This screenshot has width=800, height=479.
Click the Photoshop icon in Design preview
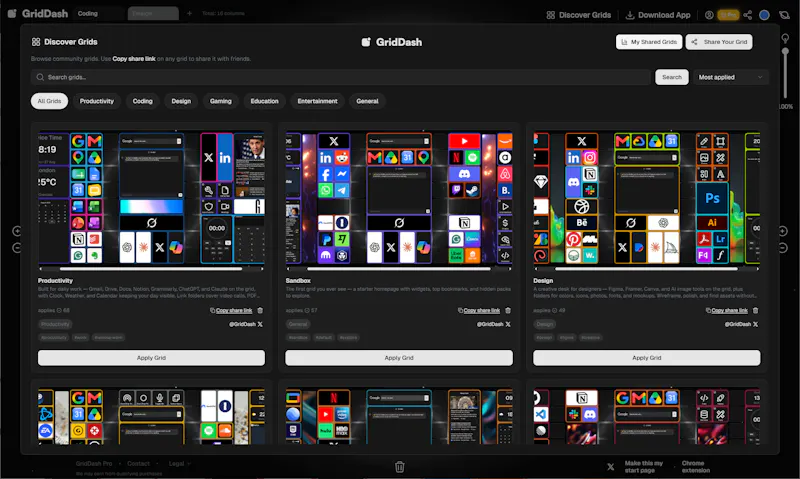pyautogui.click(x=712, y=198)
